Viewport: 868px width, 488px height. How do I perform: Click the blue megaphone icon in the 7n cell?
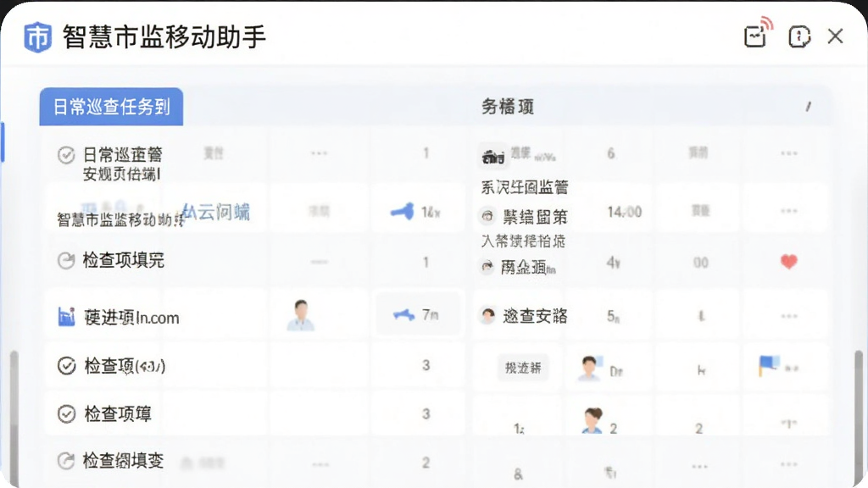point(403,315)
